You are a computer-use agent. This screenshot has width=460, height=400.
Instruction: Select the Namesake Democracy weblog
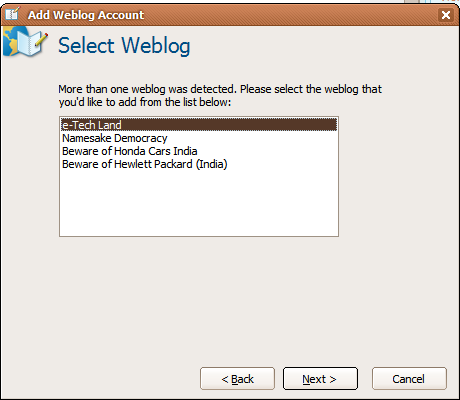199,138
